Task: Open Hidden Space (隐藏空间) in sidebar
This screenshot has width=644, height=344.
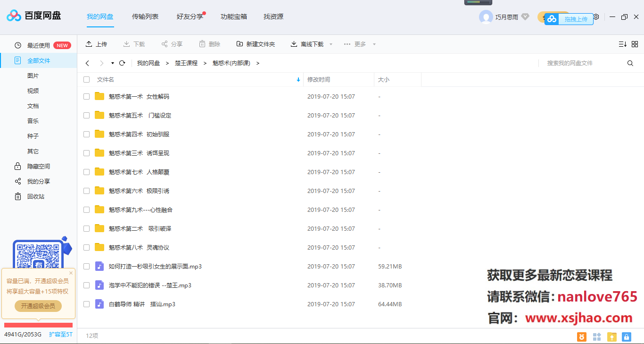Action: pyautogui.click(x=38, y=166)
